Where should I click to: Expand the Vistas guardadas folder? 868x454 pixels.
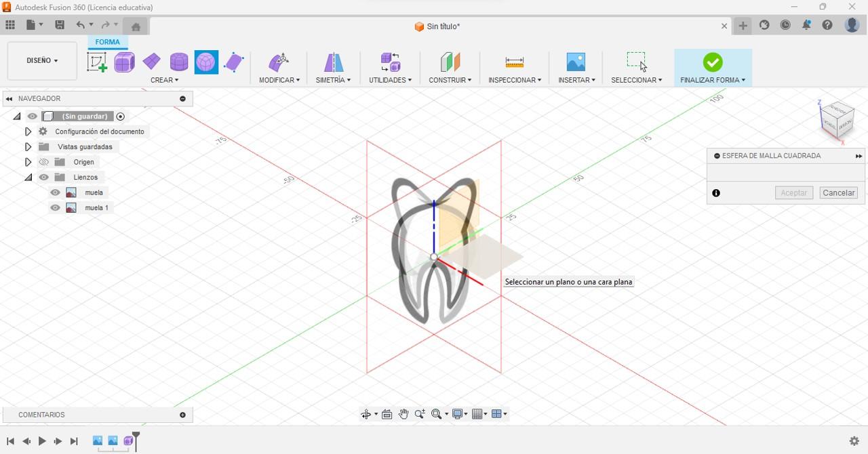(28, 146)
